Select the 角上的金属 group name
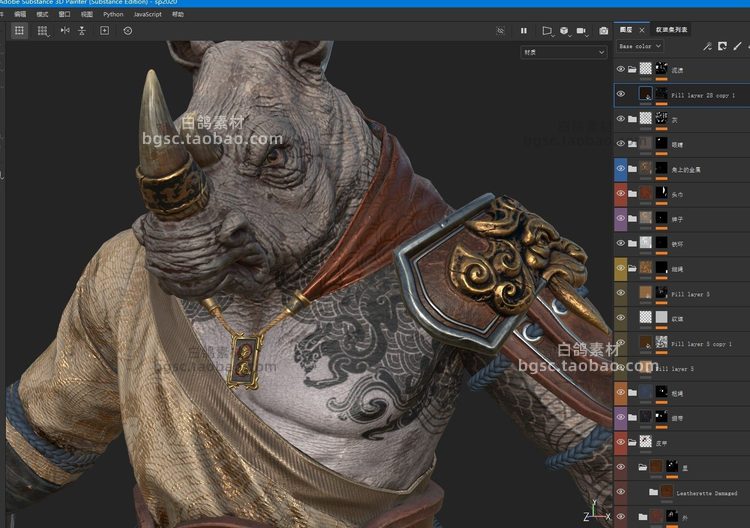Screen dimensions: 750x528 pyautogui.click(x=685, y=170)
